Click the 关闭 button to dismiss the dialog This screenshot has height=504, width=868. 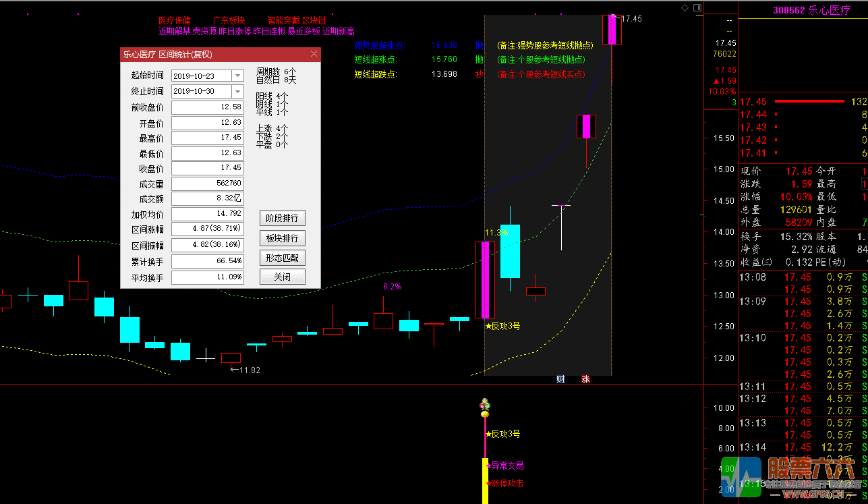(282, 276)
